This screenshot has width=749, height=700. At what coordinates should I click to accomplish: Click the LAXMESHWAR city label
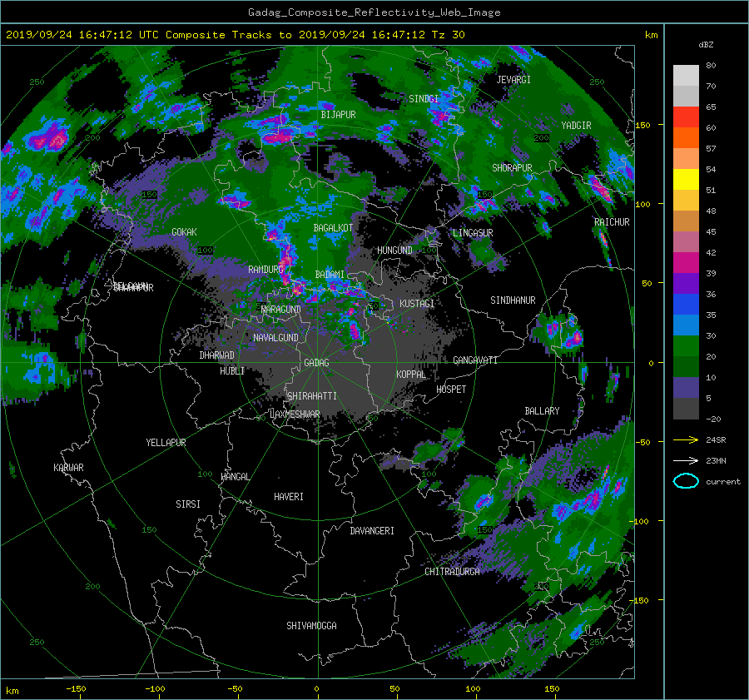coord(295,415)
